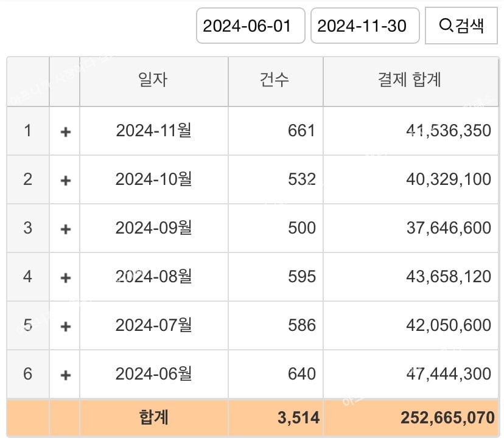This screenshot has height=441, width=504.
Task: Expand the 2024-11월 row with plus icon
Action: point(66,131)
